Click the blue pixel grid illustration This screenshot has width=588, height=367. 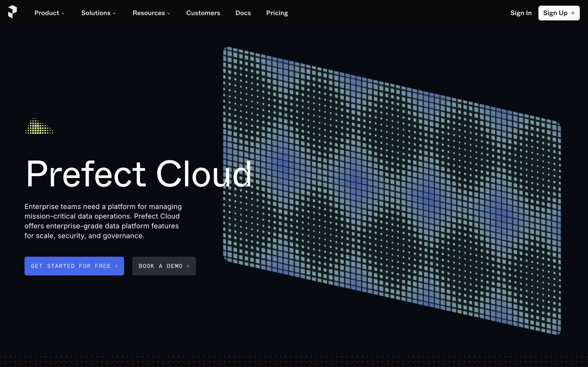392,191
